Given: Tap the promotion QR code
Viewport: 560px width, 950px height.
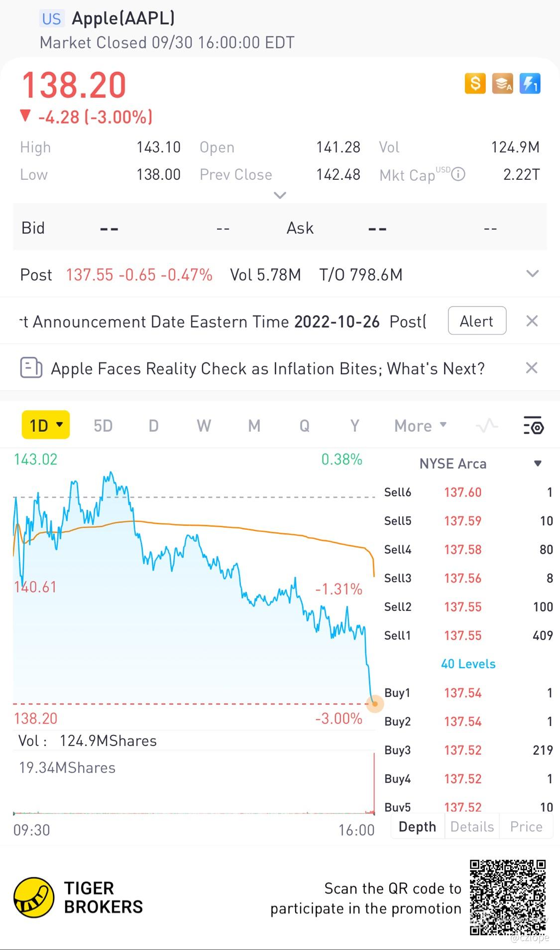Looking at the screenshot, I should coord(508,898).
